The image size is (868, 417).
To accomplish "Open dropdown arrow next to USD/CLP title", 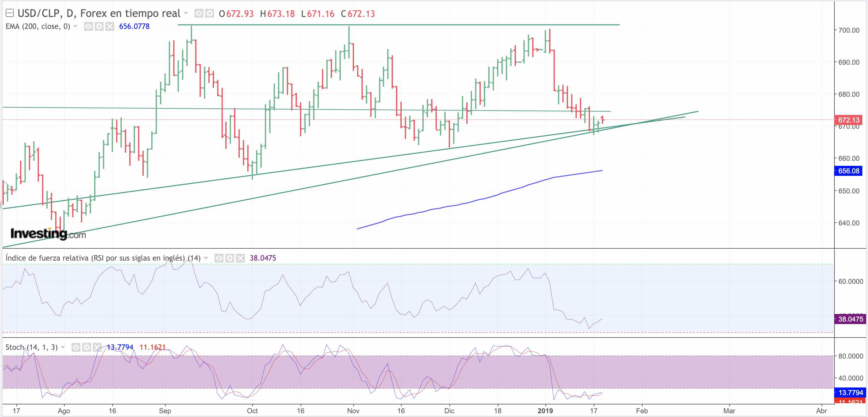I will pyautogui.click(x=186, y=13).
